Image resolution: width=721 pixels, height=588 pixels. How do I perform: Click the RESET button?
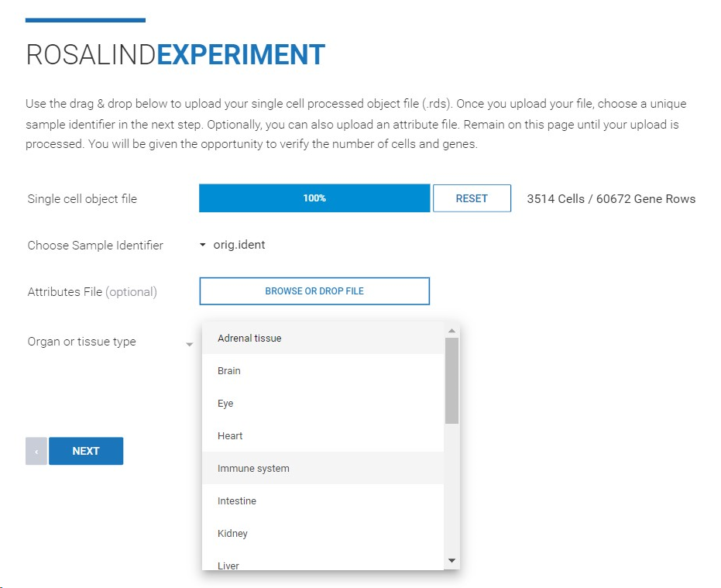pyautogui.click(x=472, y=198)
